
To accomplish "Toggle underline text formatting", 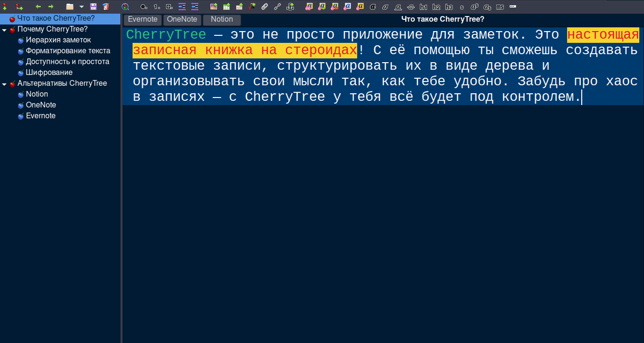I will 398,7.
